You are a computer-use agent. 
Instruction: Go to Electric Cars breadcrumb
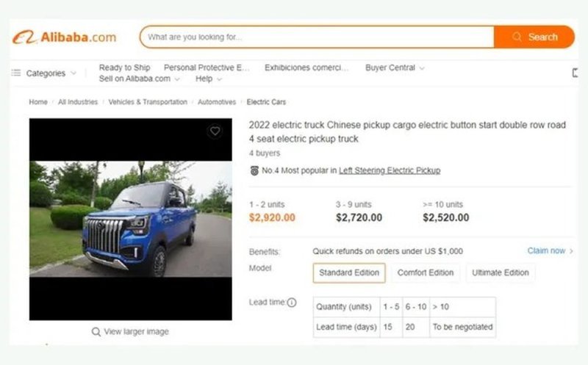[266, 102]
